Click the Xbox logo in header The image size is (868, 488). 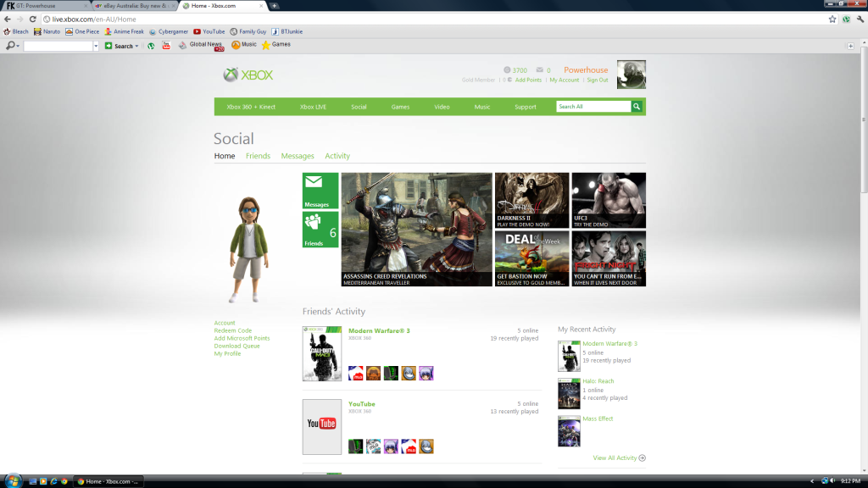point(248,75)
